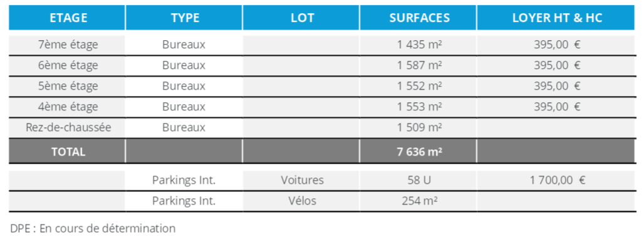Select the 5ème étage cell
Viewport: 644px width, 239px height.
(x=67, y=86)
